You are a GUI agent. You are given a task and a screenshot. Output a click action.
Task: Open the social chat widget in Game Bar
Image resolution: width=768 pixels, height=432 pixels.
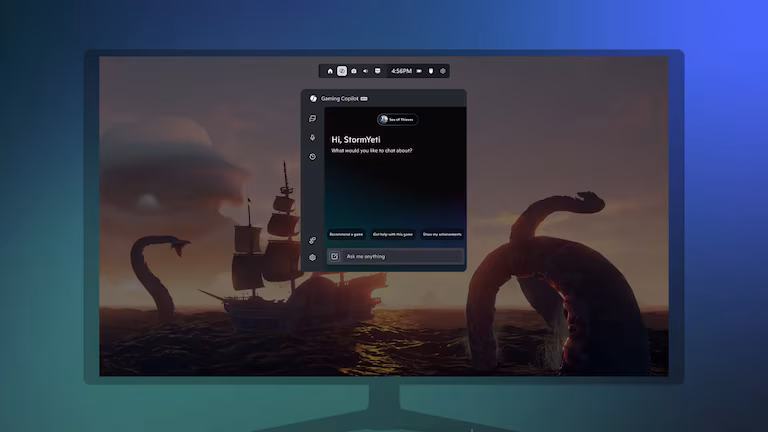pyautogui.click(x=377, y=71)
